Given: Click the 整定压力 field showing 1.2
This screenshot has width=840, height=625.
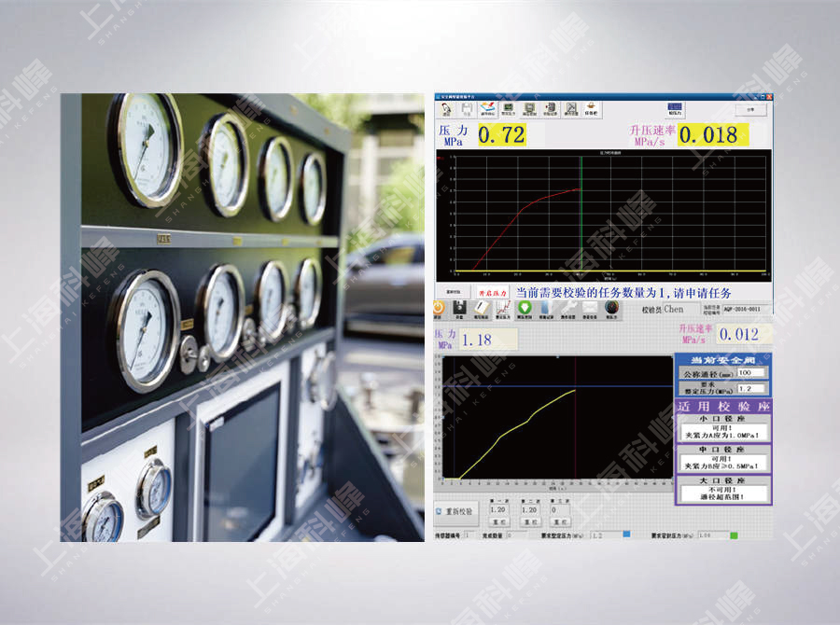Looking at the screenshot, I should click(750, 388).
